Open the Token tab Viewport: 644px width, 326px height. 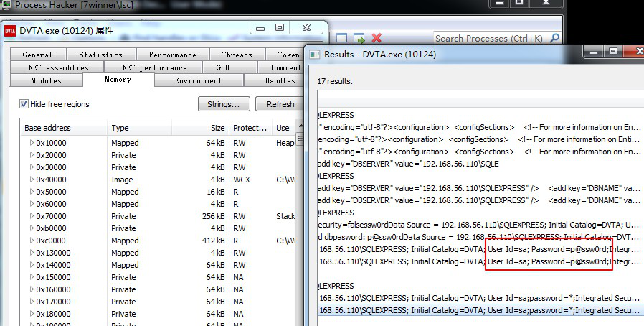pos(286,55)
